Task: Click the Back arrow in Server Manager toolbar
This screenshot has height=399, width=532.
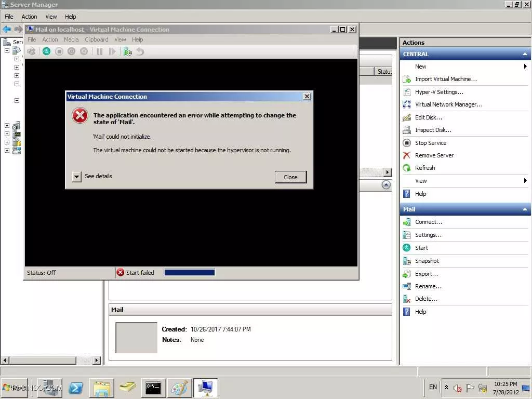Action: (7, 30)
